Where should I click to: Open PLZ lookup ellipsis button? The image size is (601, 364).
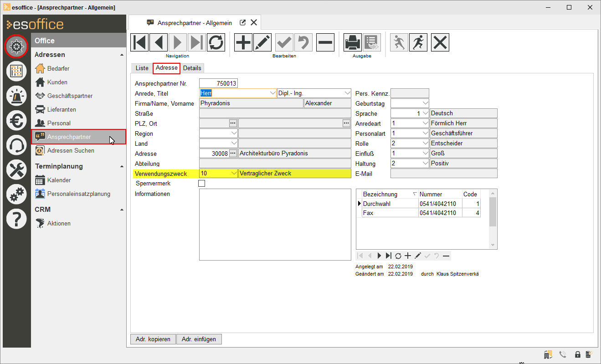[233, 123]
